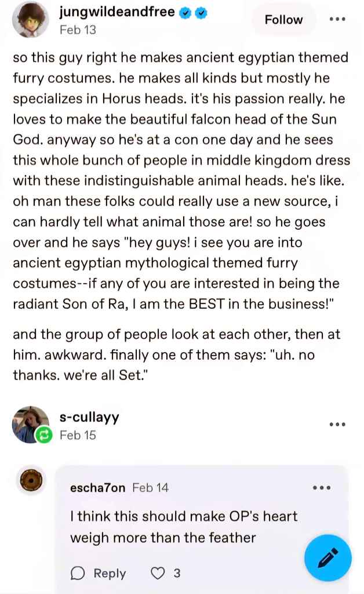Click the Feb 14 reply timestamp
The image size is (364, 594).
(x=150, y=488)
